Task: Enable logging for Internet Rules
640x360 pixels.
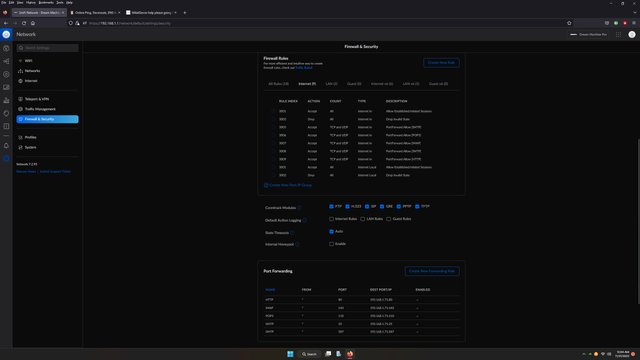Action: point(331,219)
